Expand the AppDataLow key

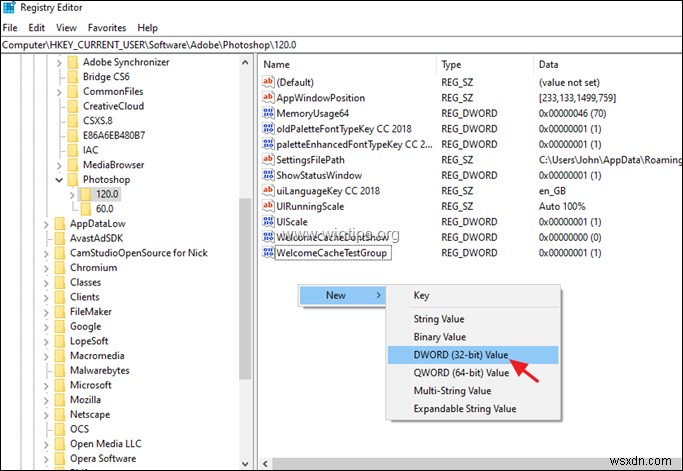tap(46, 224)
